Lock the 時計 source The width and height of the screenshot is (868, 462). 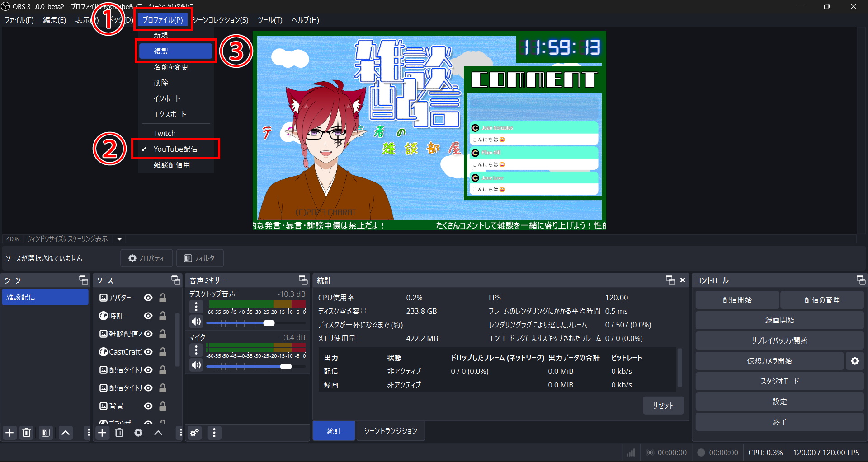163,316
